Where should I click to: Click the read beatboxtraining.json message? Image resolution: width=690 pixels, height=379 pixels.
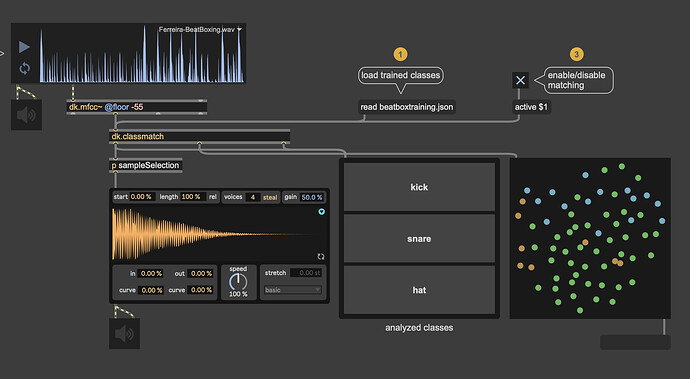[x=407, y=107]
